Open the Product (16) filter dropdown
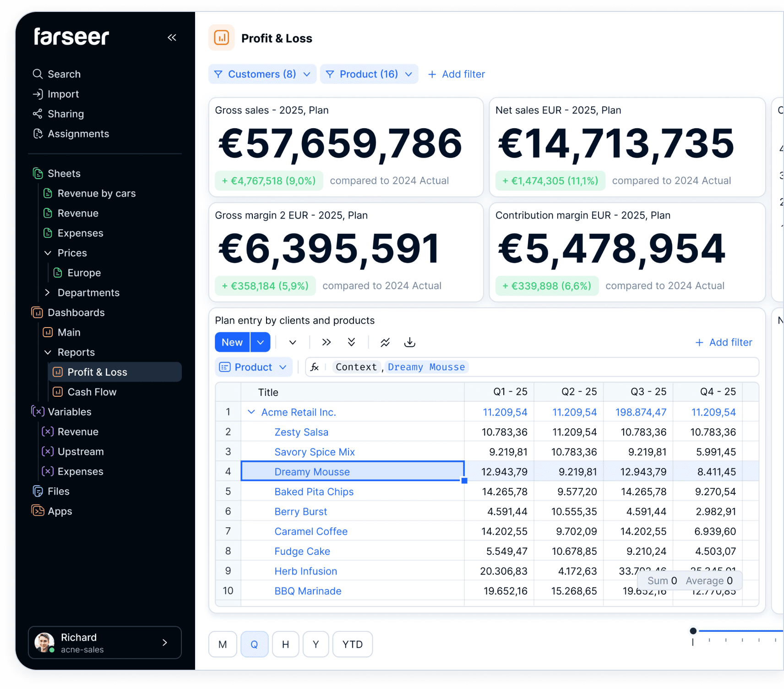This screenshot has height=689, width=784. tap(369, 74)
